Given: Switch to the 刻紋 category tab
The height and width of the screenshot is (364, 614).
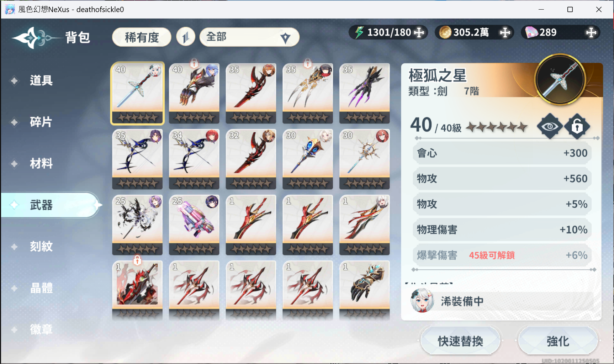Looking at the screenshot, I should pyautogui.click(x=41, y=246).
